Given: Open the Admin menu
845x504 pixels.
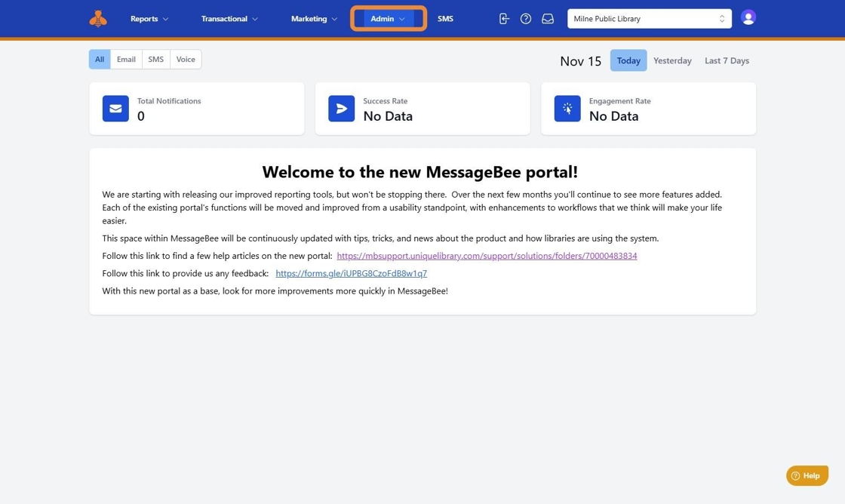Looking at the screenshot, I should point(388,19).
